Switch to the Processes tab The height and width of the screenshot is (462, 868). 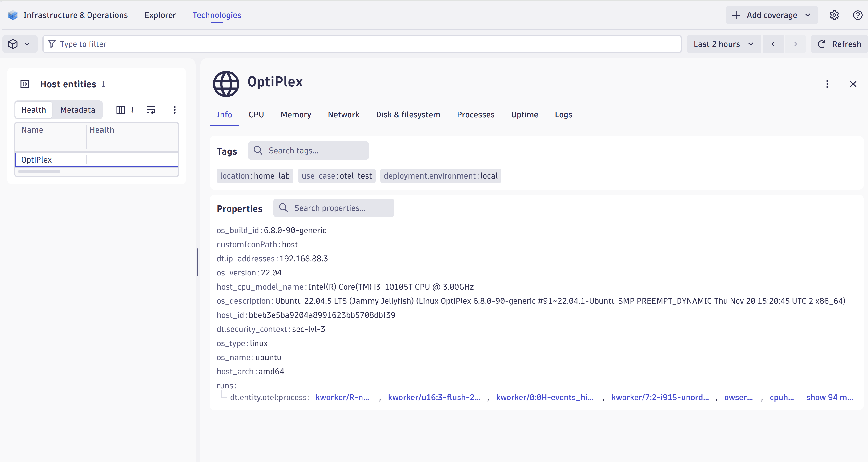point(475,115)
